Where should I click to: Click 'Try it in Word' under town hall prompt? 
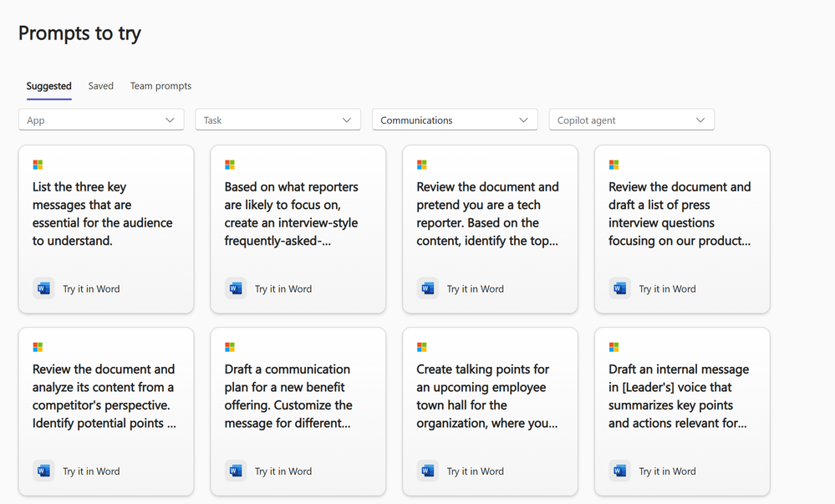tap(475, 471)
